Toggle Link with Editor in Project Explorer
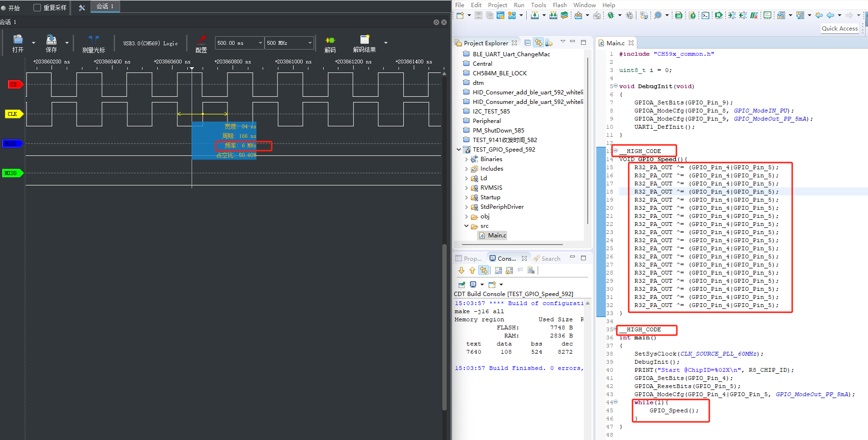 tap(538, 43)
